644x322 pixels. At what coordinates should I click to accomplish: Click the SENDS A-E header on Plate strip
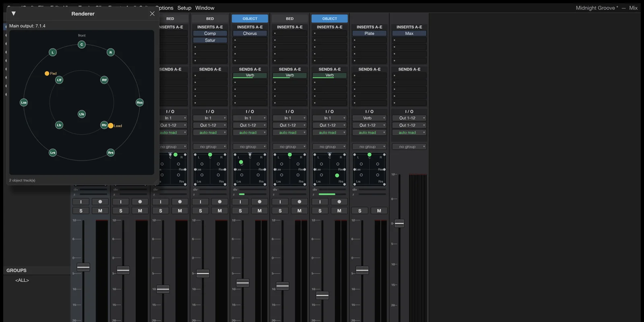(x=369, y=69)
